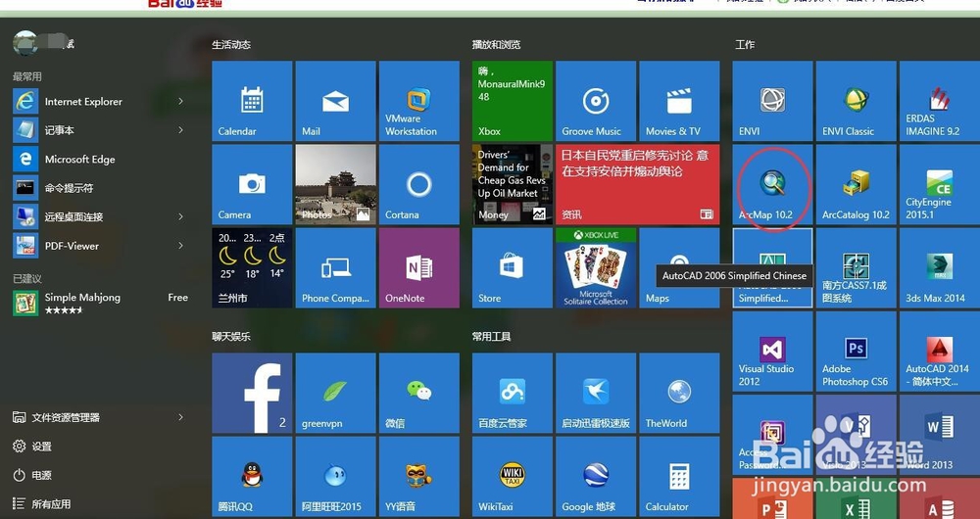Open the Maps tile
Screen dimensions: 980x519
pos(679,268)
